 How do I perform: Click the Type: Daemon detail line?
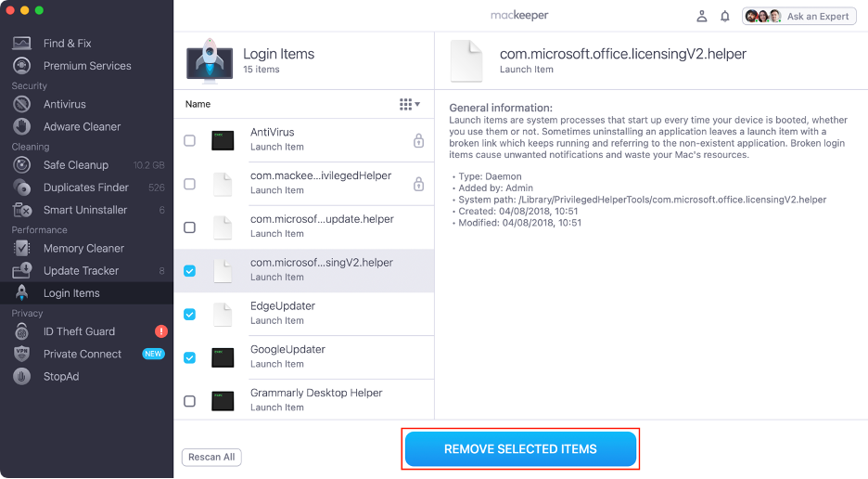point(487,176)
